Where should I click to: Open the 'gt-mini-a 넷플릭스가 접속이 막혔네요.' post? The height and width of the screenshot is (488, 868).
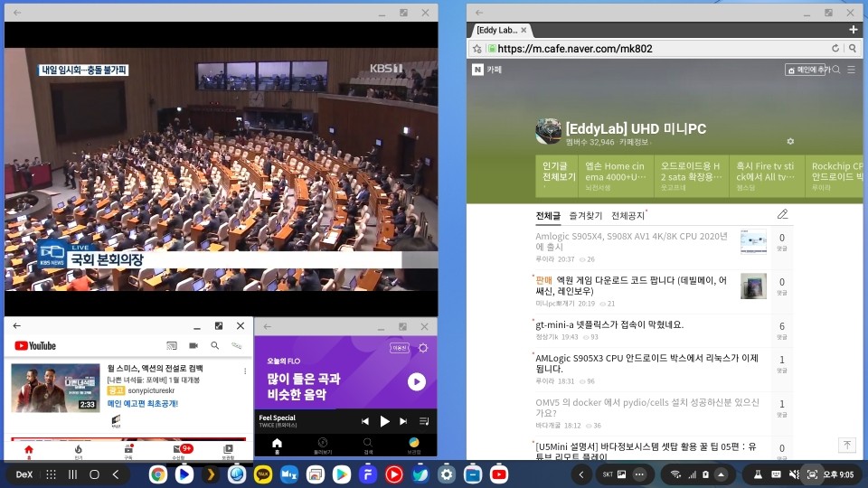[609, 324]
